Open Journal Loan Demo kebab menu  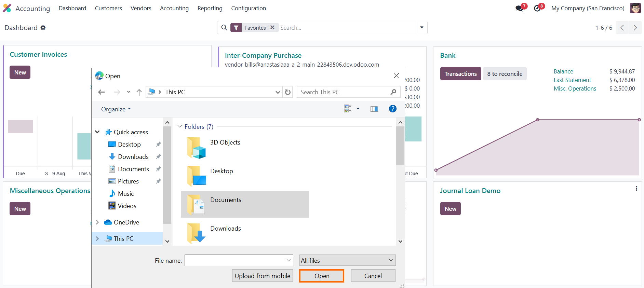pyautogui.click(x=636, y=189)
